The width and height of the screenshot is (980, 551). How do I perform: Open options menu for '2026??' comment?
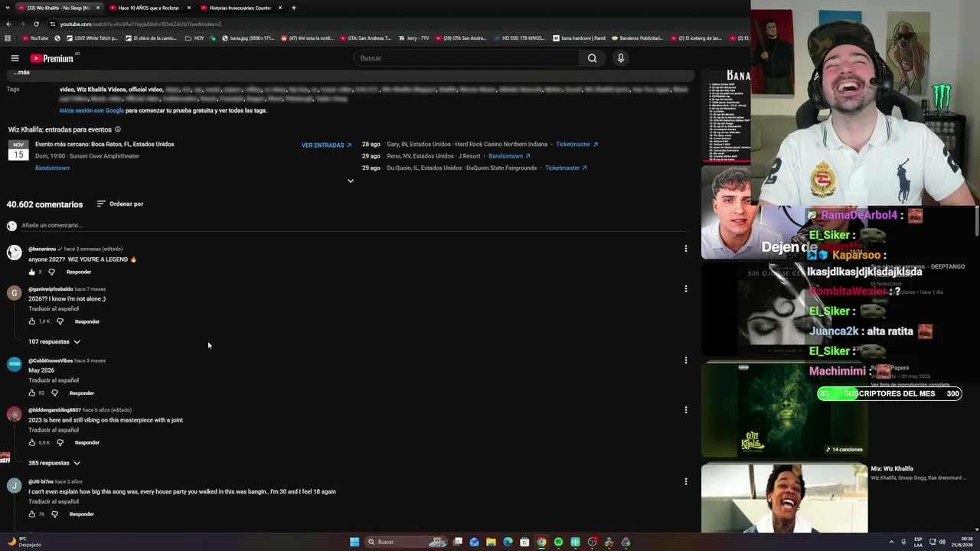click(x=685, y=289)
